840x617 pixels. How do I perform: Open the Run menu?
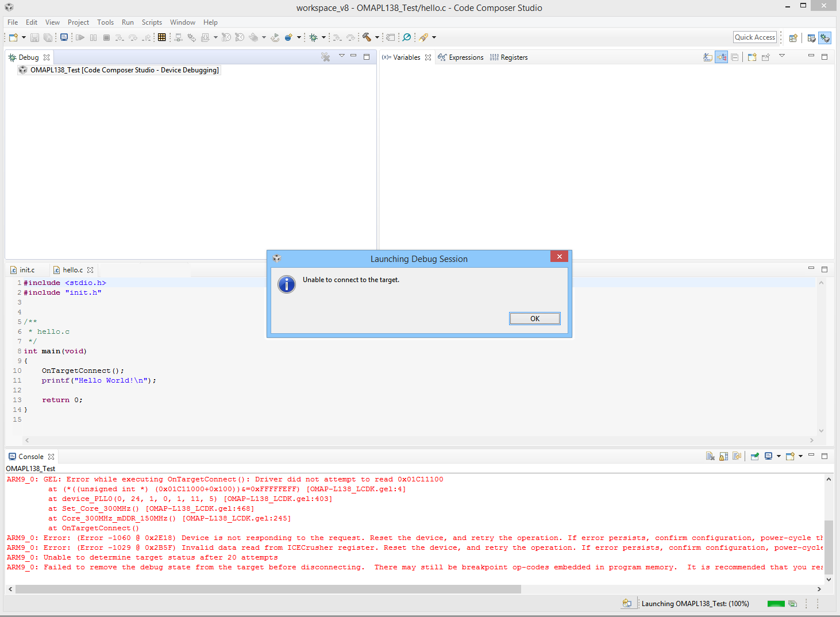tap(128, 22)
